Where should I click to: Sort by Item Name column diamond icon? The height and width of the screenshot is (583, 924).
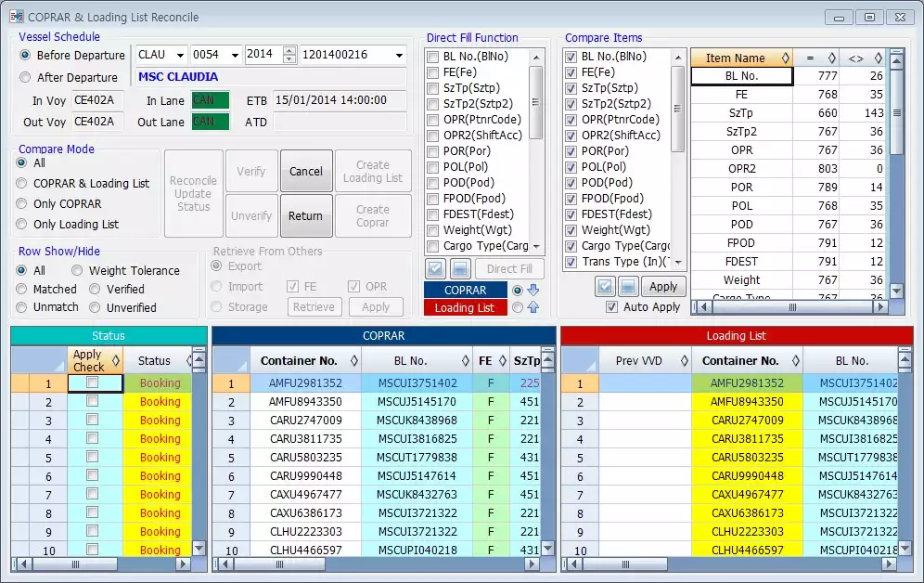(785, 58)
